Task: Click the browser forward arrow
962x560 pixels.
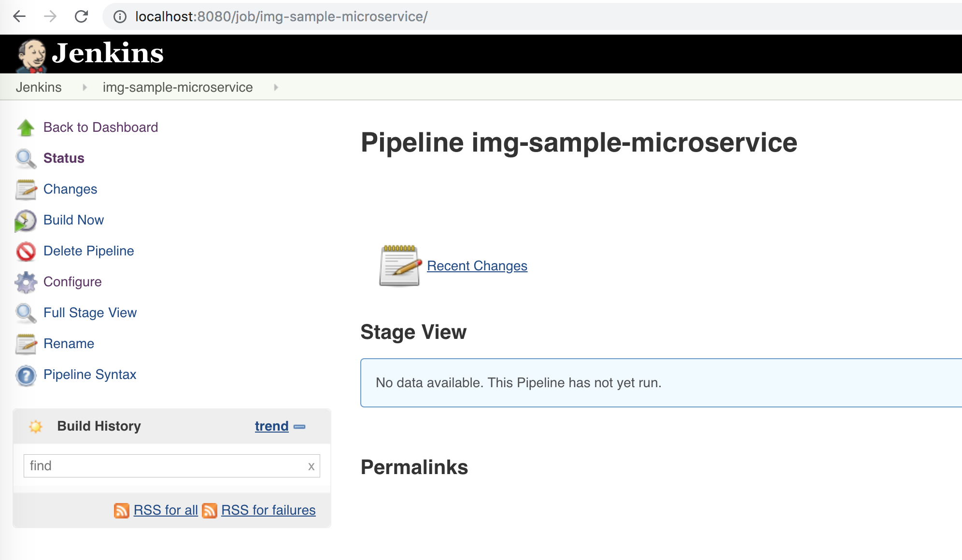Action: click(50, 16)
